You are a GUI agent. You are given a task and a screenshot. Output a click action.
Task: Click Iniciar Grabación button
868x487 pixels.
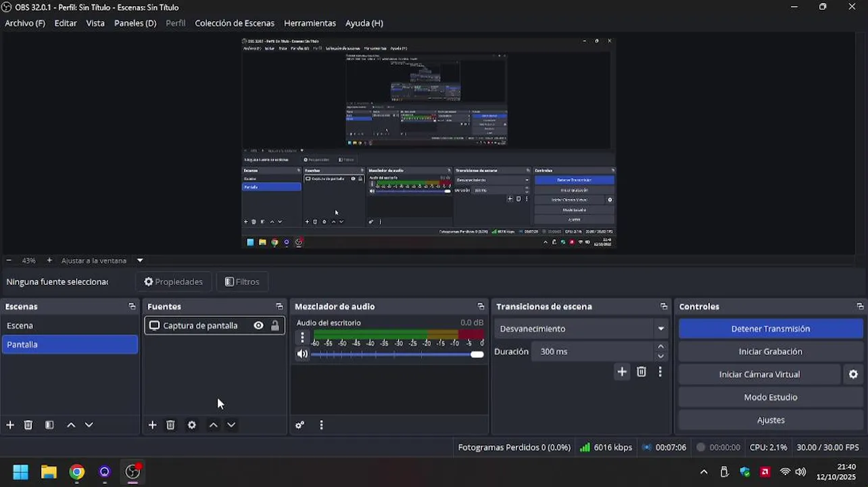(x=770, y=352)
